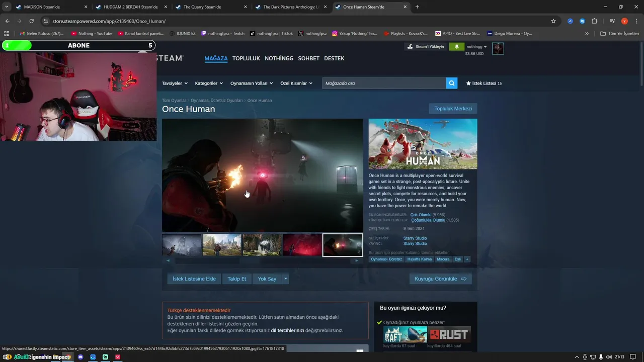Viewport: 644px width, 362px height.
Task: Open MAĞAZA in Steam navigation
Action: pos(216,58)
